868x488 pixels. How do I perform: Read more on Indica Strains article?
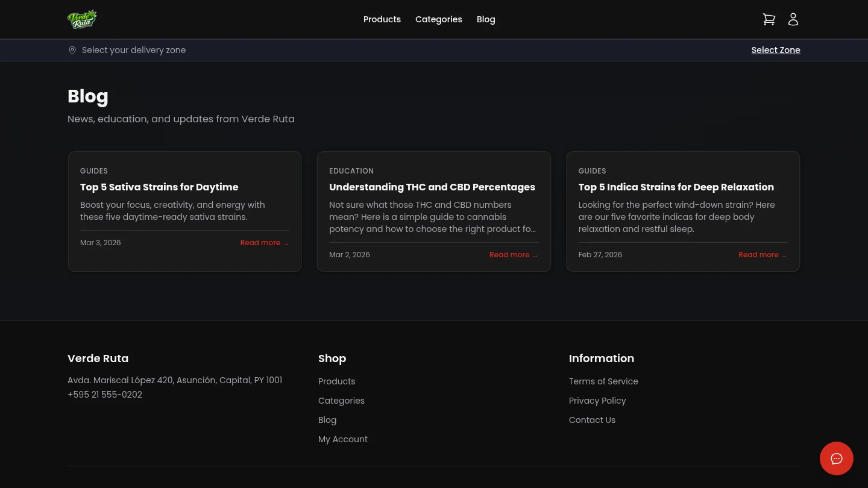click(762, 255)
